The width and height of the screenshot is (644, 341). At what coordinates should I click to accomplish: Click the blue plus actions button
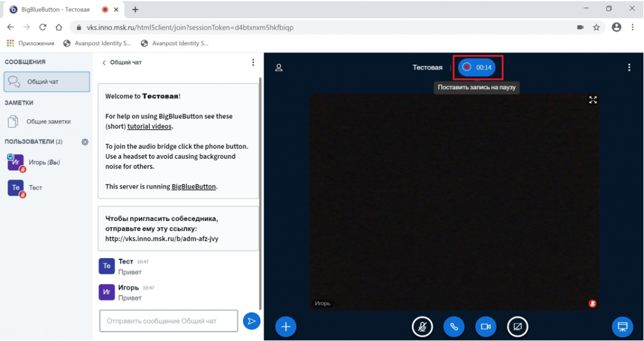click(x=286, y=327)
